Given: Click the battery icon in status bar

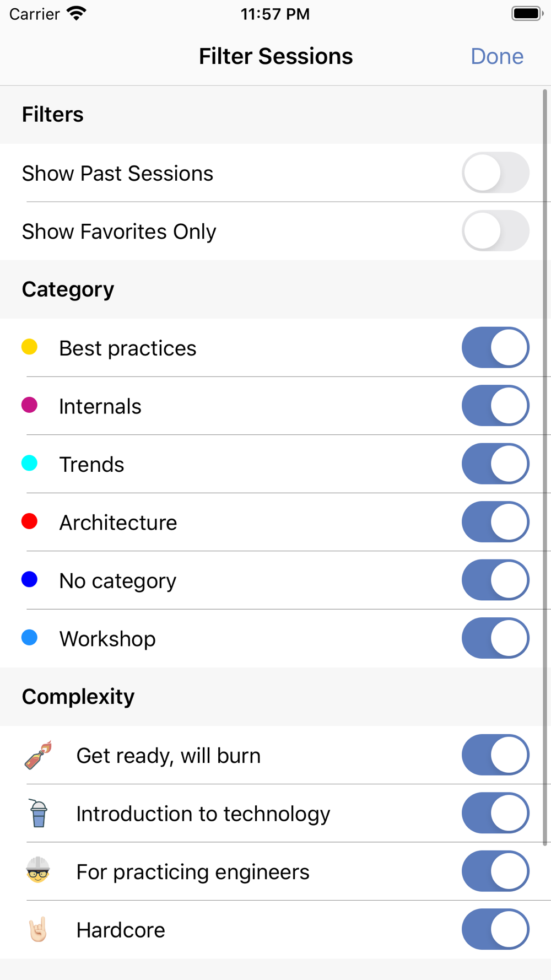Looking at the screenshot, I should [527, 14].
